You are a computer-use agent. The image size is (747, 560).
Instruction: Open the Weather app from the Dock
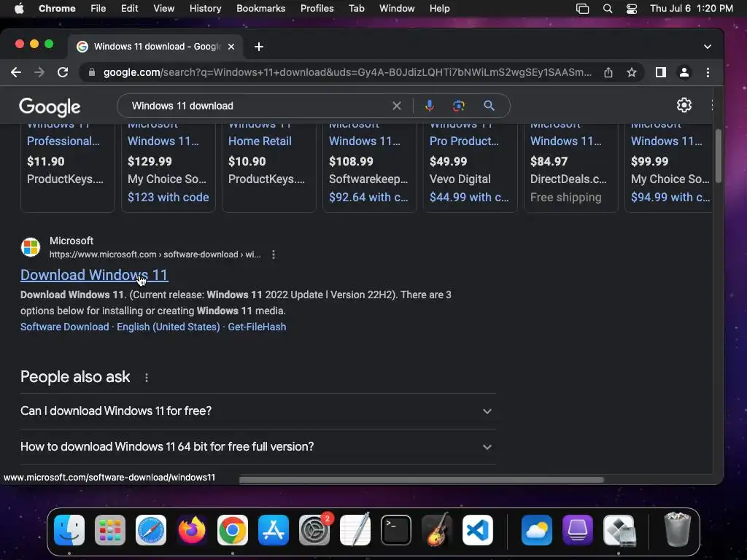[536, 530]
